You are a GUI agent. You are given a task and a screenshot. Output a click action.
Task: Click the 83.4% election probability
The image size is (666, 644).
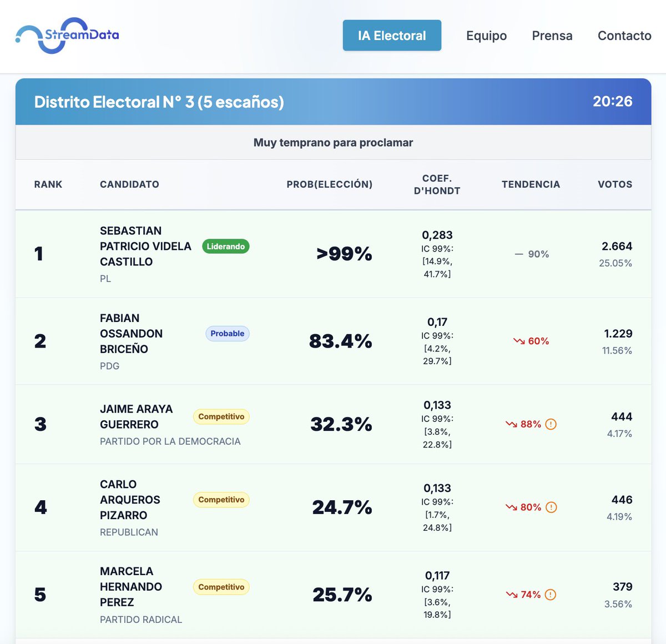point(340,341)
